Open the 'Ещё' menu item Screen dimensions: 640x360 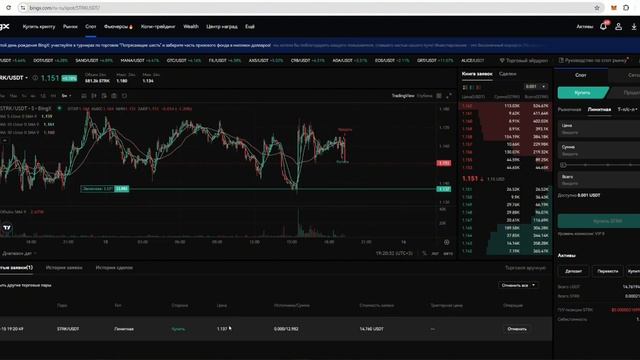tap(250, 27)
